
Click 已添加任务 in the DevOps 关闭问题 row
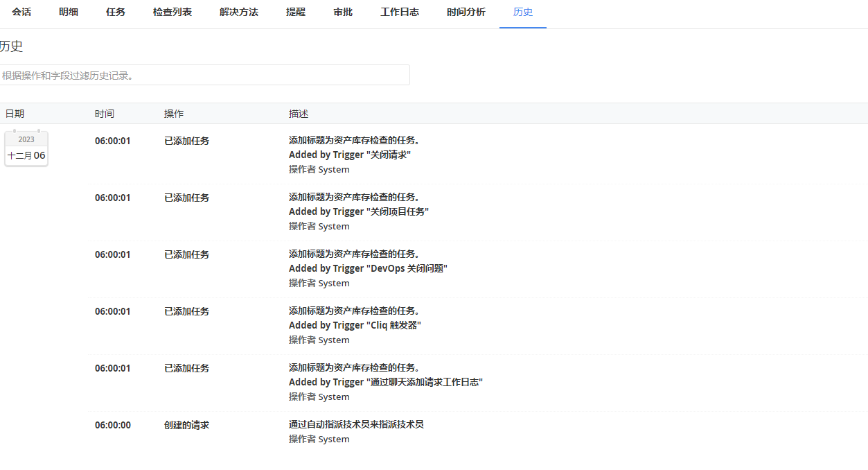click(x=186, y=254)
